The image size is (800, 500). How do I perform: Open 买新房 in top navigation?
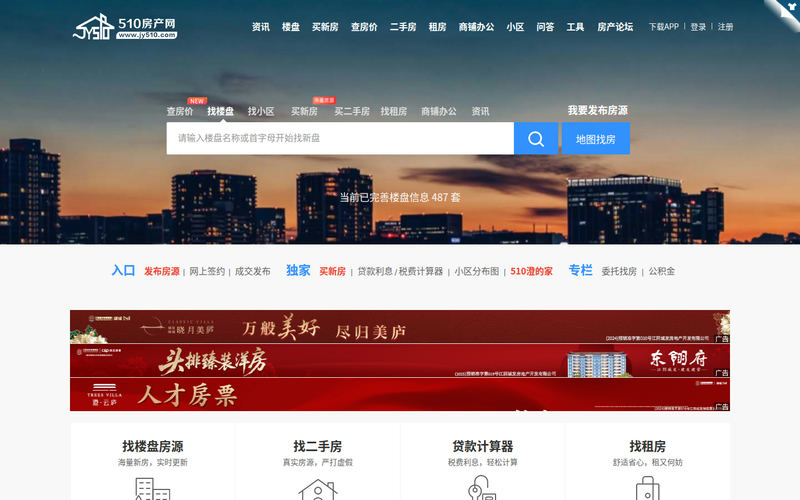coord(326,27)
